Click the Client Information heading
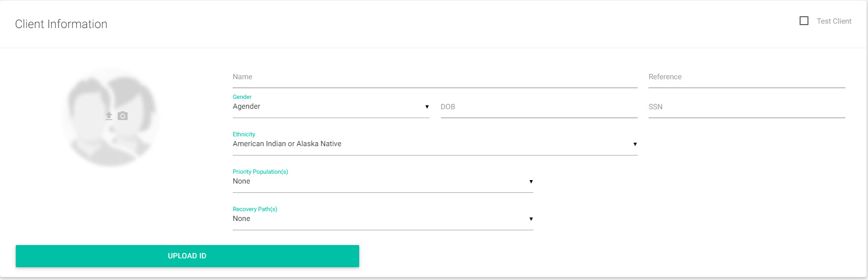Screen dimensions: 868x280 click(x=62, y=24)
